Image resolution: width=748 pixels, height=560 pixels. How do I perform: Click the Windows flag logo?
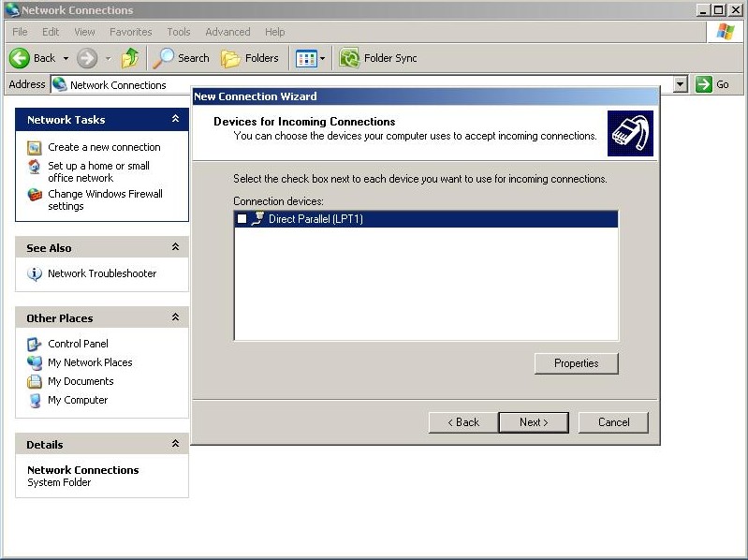click(x=726, y=32)
